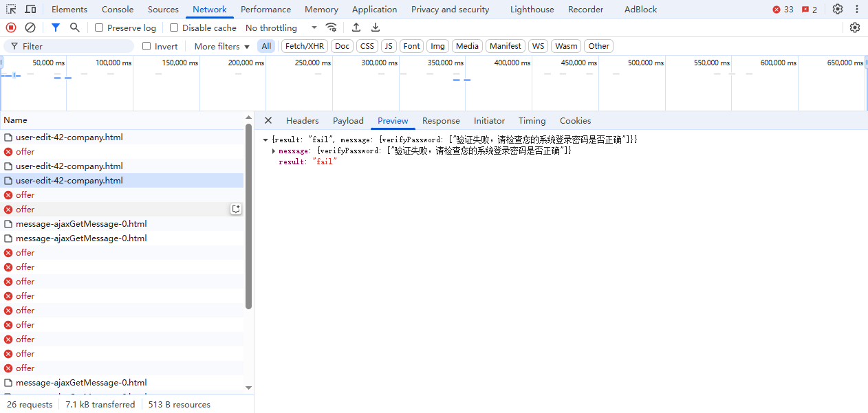Select the All filter chip
The image size is (868, 413).
[x=266, y=46]
